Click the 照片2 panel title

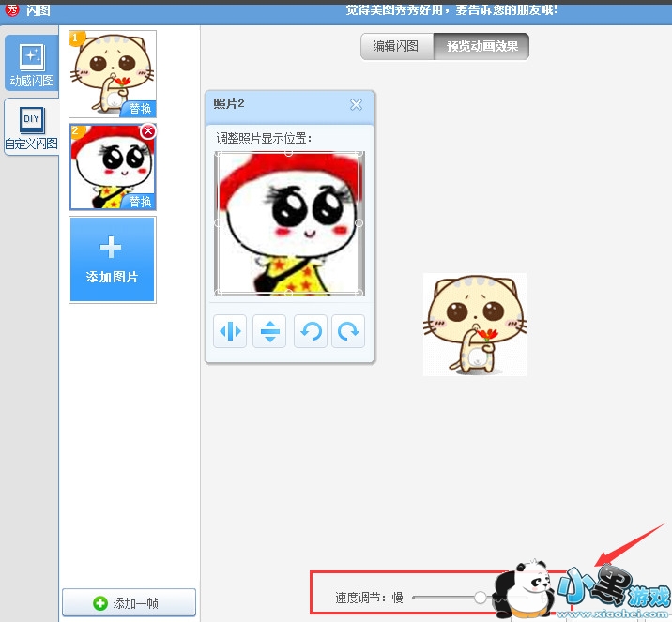point(229,103)
